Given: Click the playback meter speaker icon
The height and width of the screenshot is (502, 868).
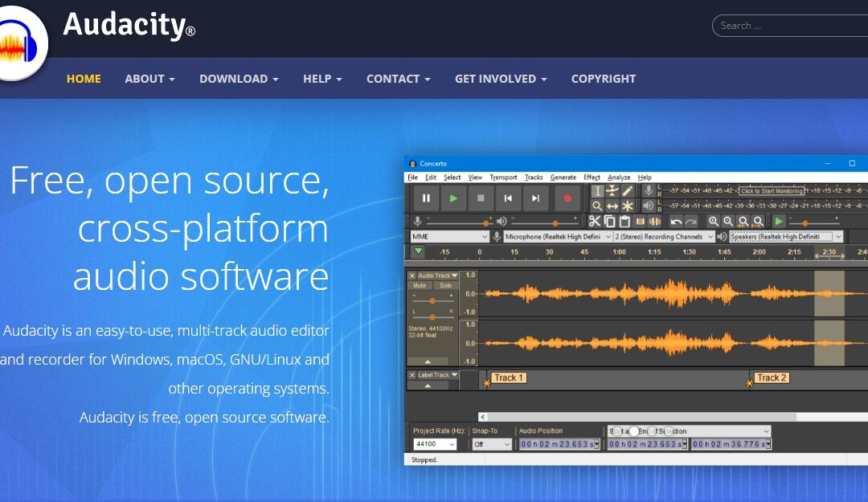Looking at the screenshot, I should [x=649, y=206].
